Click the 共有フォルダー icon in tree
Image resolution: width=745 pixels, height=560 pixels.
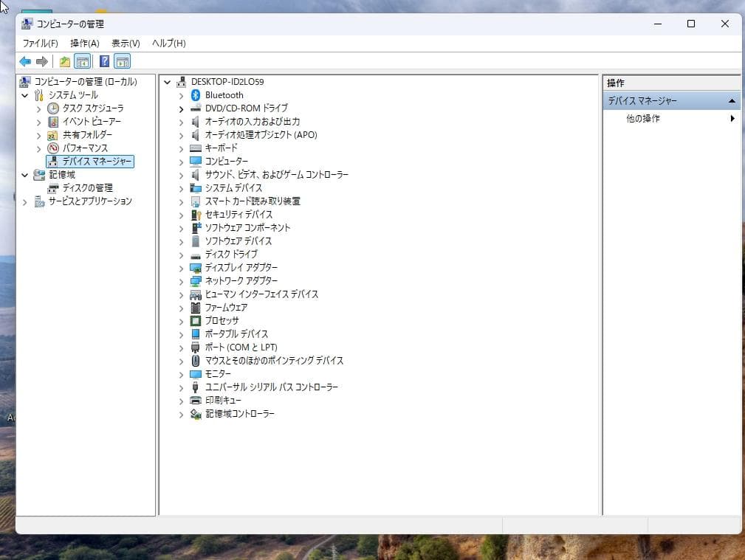pyautogui.click(x=52, y=135)
